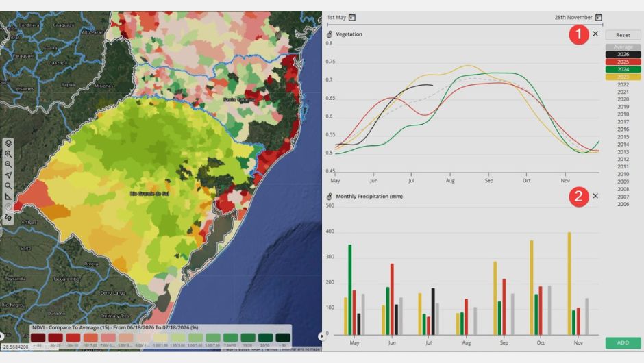
Task: Click the Monthly Precipitation (mm) title
Action: click(369, 197)
